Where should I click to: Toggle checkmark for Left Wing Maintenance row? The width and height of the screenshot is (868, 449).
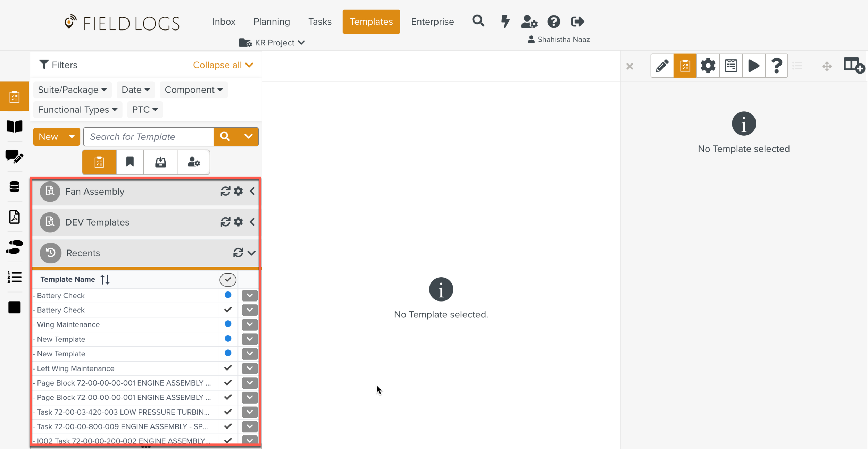pos(228,368)
